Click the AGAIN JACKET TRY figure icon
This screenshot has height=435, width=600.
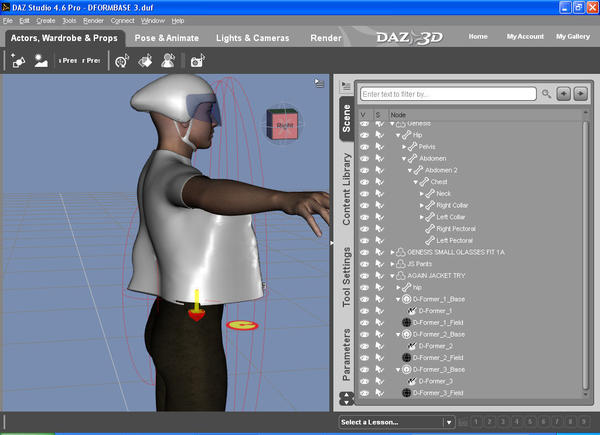pos(401,275)
